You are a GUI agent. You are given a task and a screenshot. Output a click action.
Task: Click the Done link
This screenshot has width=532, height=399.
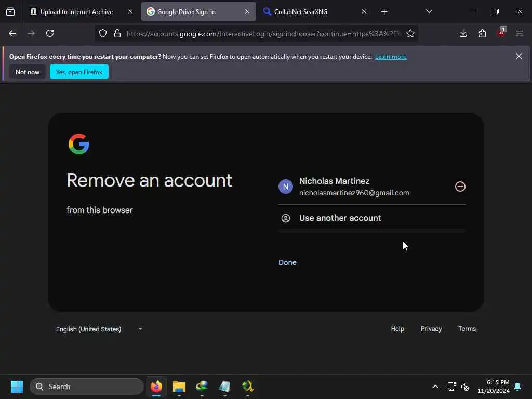(x=287, y=262)
